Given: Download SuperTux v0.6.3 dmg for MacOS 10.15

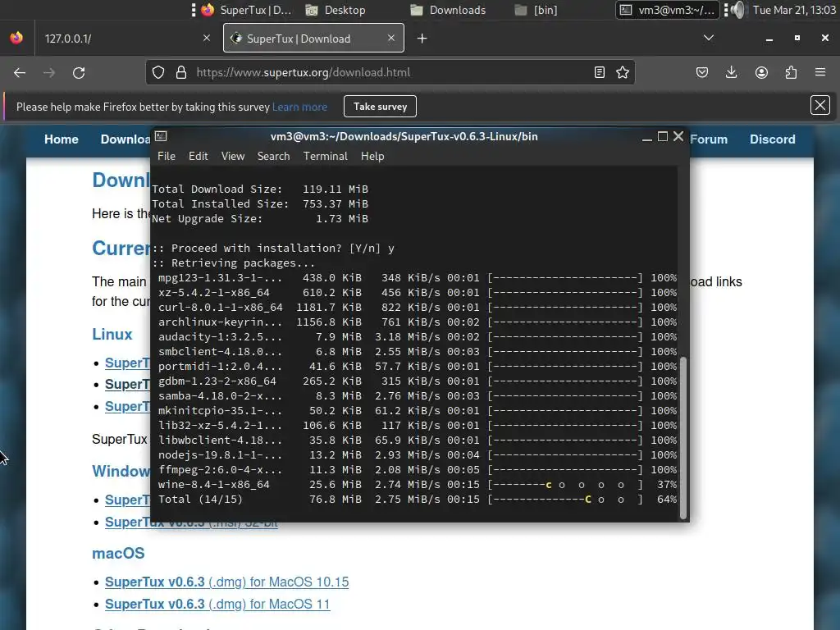Looking at the screenshot, I should coord(226,582).
